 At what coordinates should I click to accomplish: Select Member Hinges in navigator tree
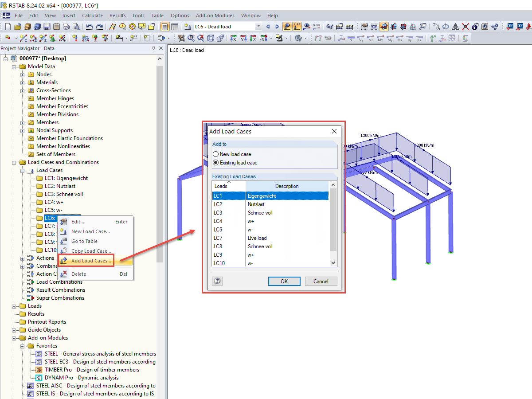[55, 98]
